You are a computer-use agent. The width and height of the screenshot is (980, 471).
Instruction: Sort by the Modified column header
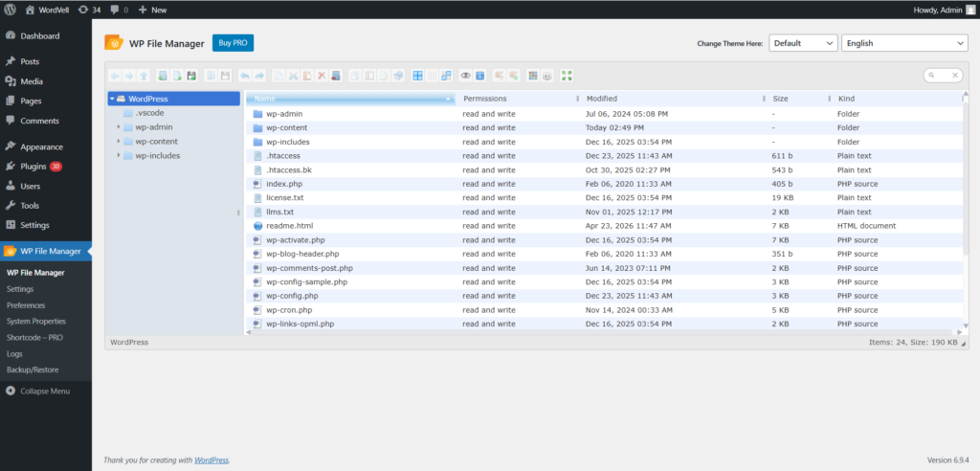click(673, 99)
